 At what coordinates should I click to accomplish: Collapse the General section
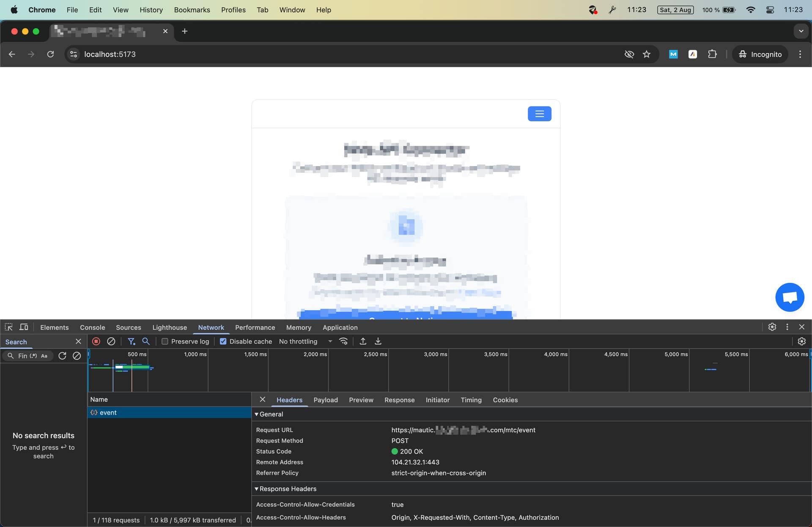coord(269,414)
